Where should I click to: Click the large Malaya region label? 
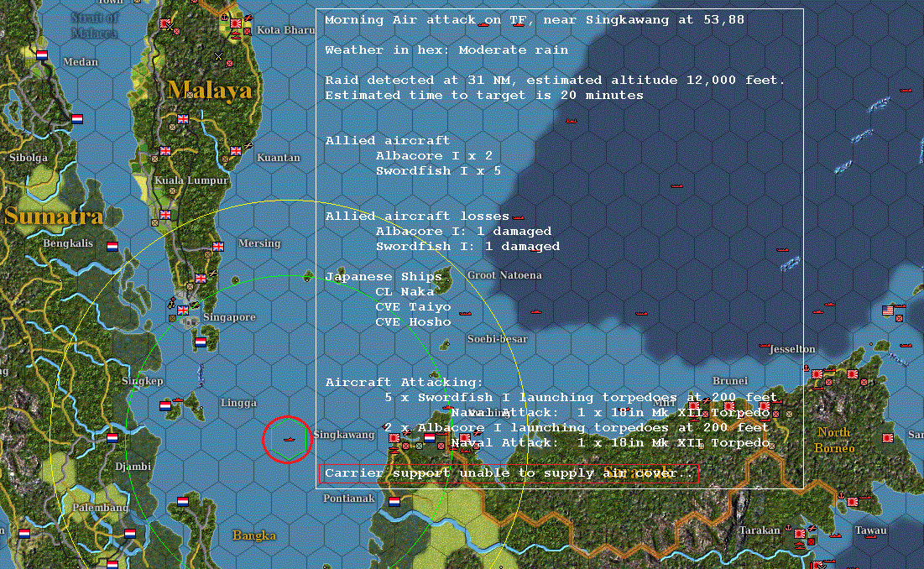coord(210,90)
